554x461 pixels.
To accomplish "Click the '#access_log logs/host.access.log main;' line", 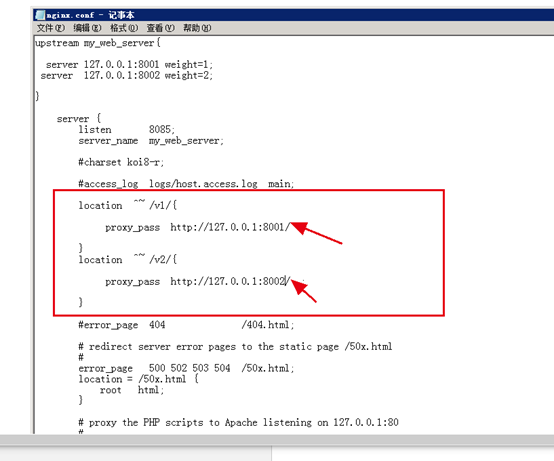I will (x=186, y=184).
